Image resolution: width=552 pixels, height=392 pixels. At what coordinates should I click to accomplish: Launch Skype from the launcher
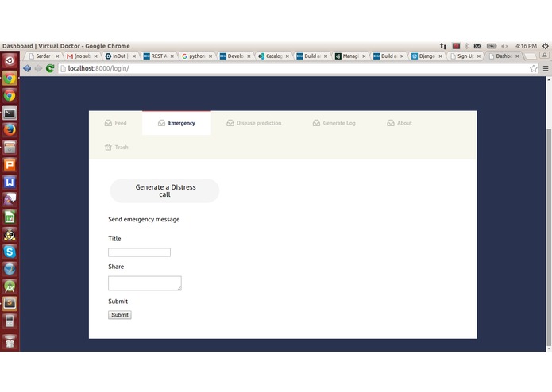10,252
